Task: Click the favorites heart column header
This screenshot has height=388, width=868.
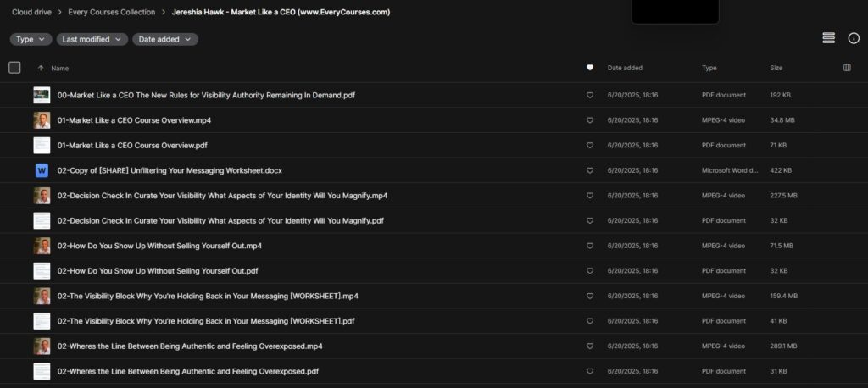Action: pos(590,68)
